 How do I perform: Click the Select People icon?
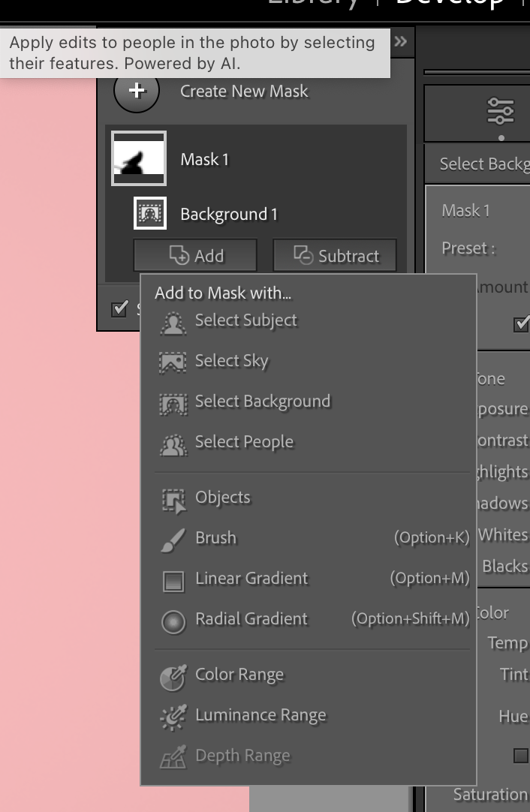tap(173, 444)
